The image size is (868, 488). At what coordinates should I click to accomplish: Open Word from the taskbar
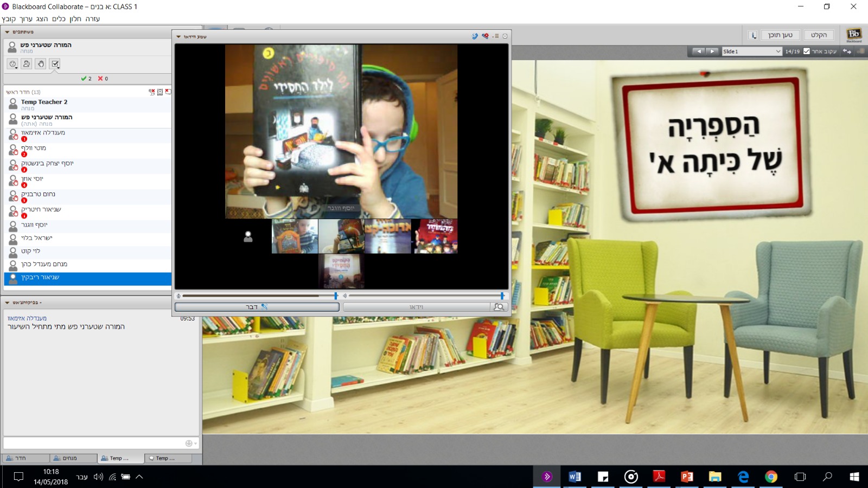[x=575, y=477]
